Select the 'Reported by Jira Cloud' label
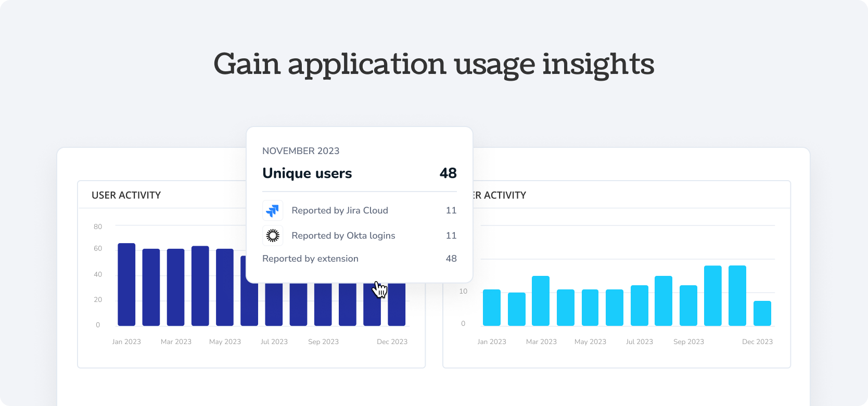 point(340,210)
